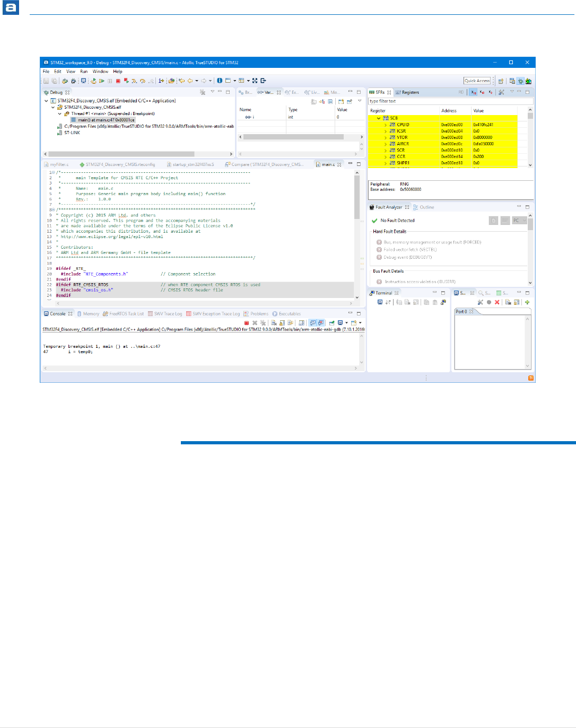This screenshot has height=728, width=576.
Task: Collapse the SCB register group
Action: [379, 118]
